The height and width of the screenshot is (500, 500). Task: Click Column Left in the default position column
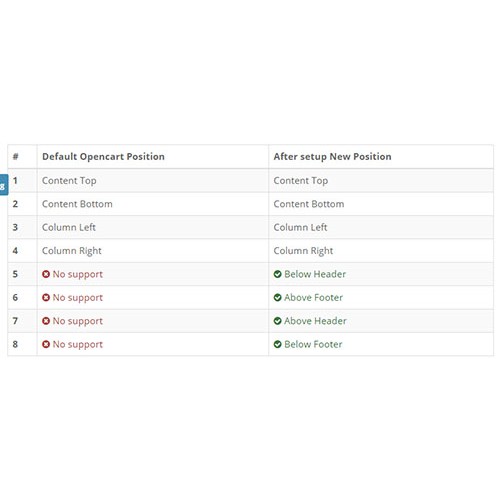69,227
